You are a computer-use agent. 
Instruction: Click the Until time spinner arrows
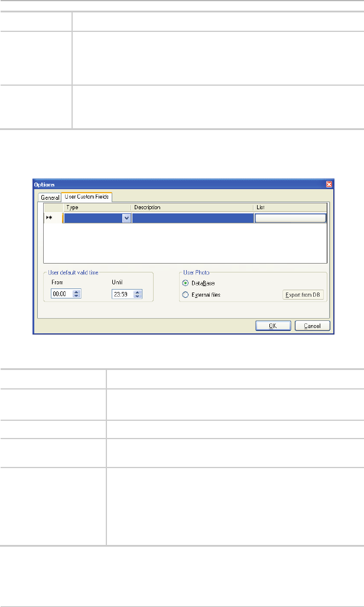pos(138,294)
